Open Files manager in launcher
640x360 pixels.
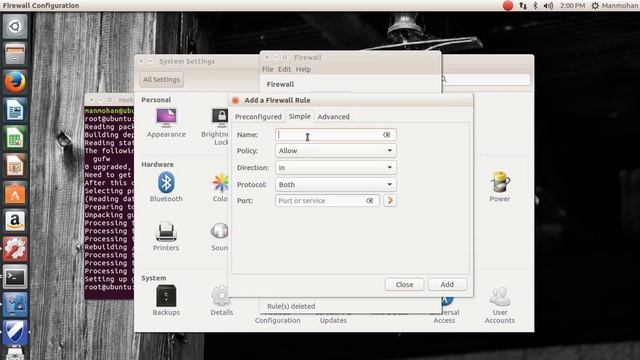coord(15,54)
